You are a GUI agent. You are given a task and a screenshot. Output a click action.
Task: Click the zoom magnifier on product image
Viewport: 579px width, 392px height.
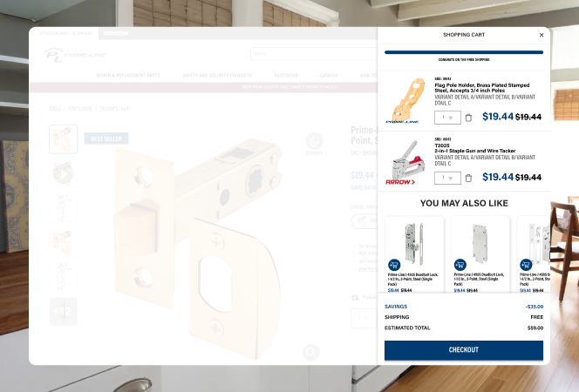coord(310,351)
